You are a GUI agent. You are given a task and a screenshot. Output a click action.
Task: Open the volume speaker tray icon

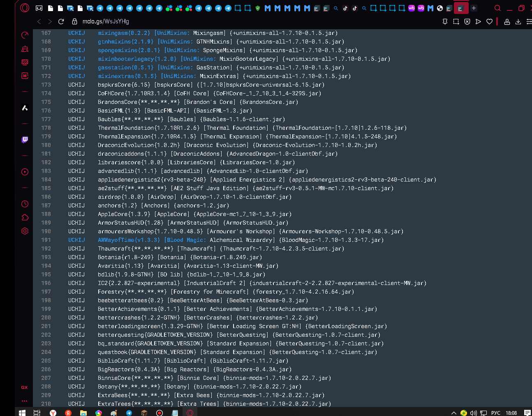point(473,413)
